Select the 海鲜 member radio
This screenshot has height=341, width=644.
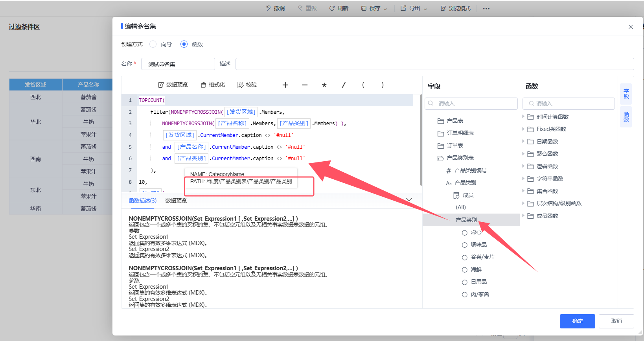464,269
